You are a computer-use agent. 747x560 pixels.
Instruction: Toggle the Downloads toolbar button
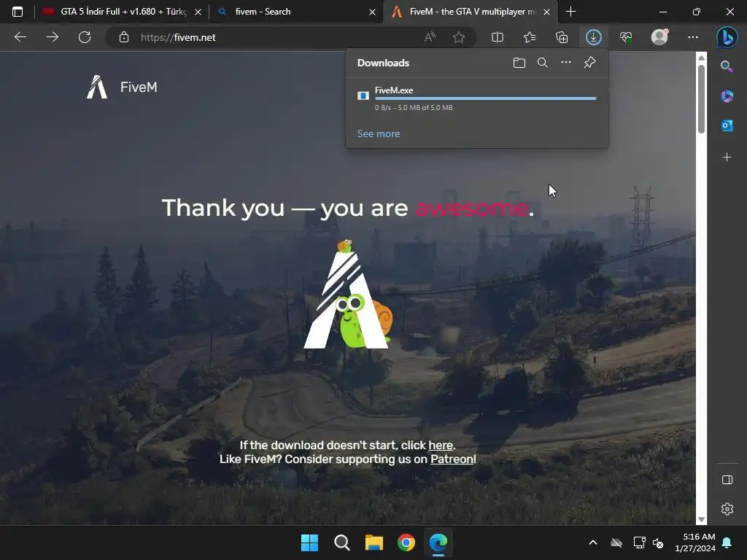594,37
